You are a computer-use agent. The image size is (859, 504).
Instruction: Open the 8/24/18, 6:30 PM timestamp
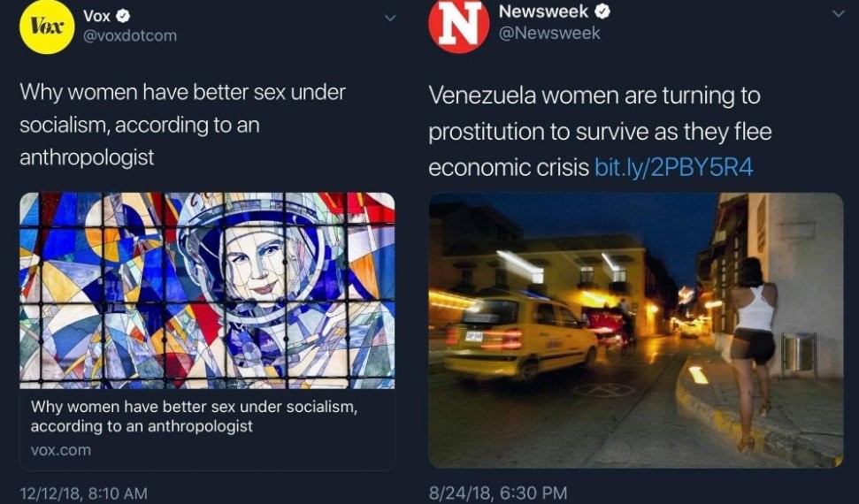pos(497,493)
